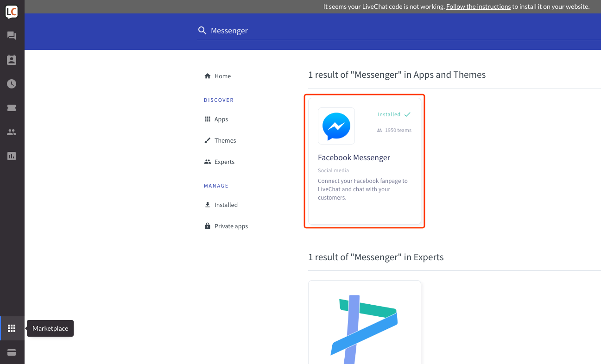Select Experts under Discover
Screen dimensions: 601x364
click(224, 162)
